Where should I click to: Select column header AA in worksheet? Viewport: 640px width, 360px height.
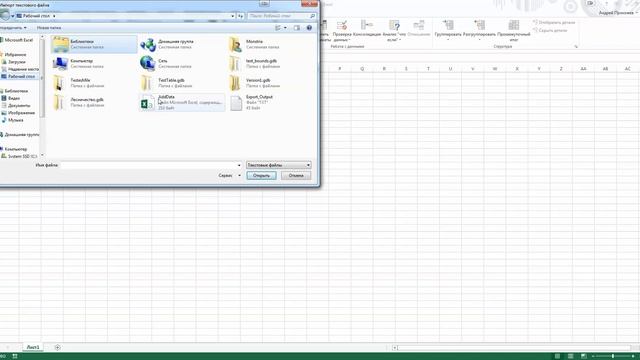583,69
